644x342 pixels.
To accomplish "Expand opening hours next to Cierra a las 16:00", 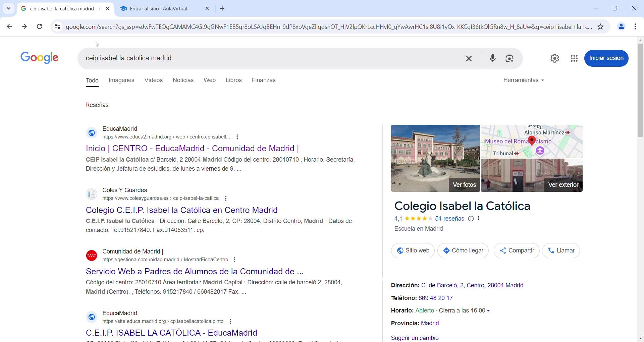I will coord(488,311).
